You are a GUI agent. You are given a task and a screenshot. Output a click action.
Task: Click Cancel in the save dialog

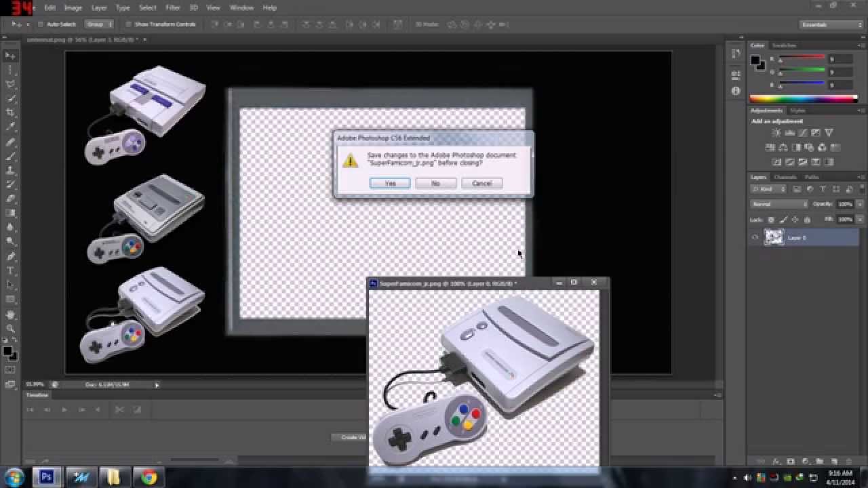coord(481,183)
